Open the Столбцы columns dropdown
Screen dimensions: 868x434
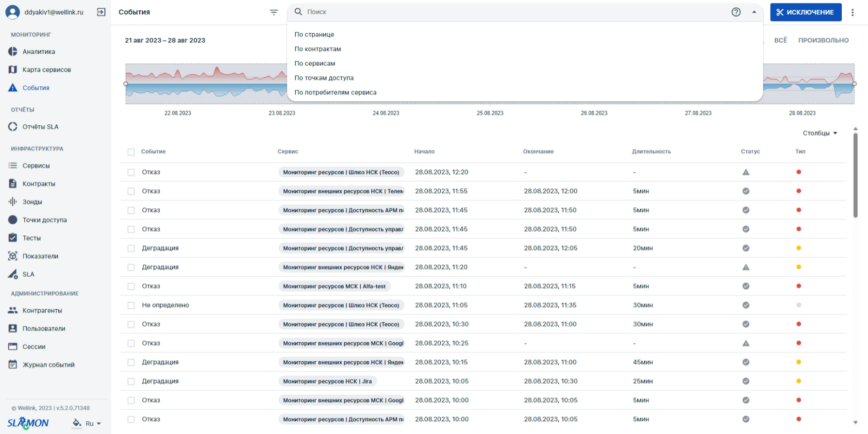pos(820,133)
